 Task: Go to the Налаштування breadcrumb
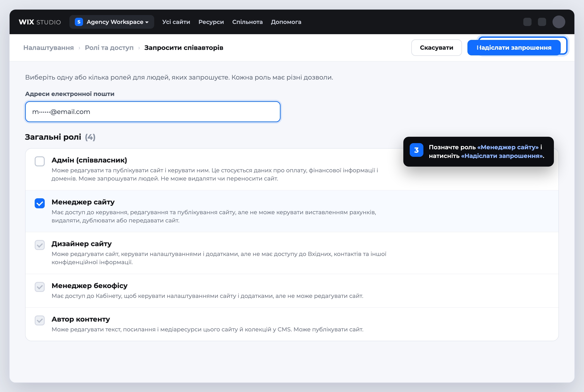coord(49,48)
